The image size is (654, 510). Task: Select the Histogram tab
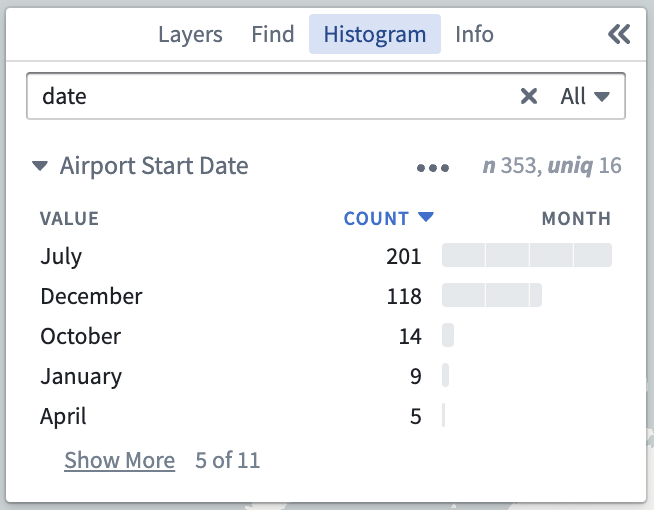tap(375, 34)
